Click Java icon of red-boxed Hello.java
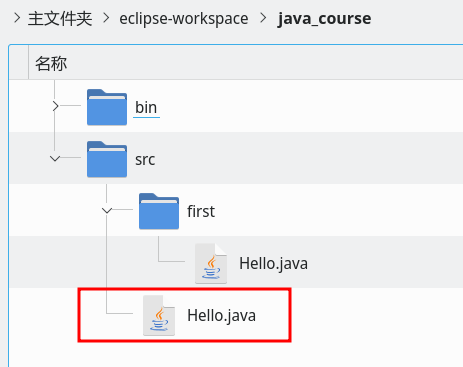The width and height of the screenshot is (463, 367). point(159,315)
